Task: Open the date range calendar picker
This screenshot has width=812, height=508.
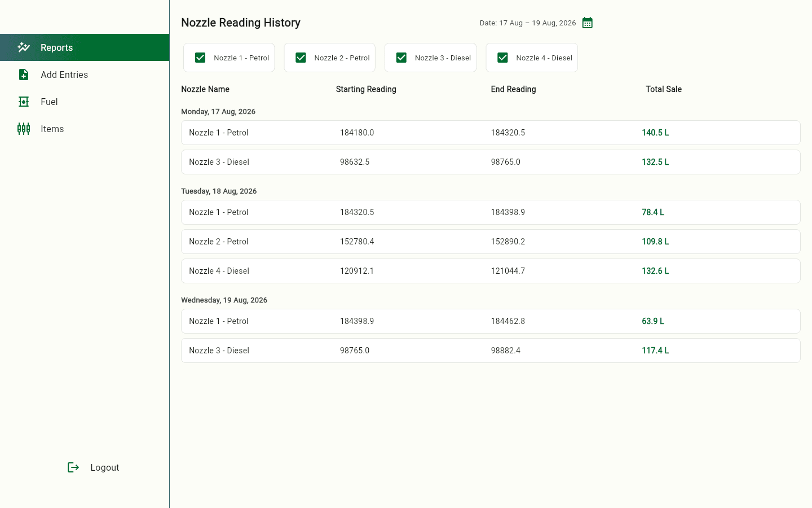Action: [x=587, y=23]
